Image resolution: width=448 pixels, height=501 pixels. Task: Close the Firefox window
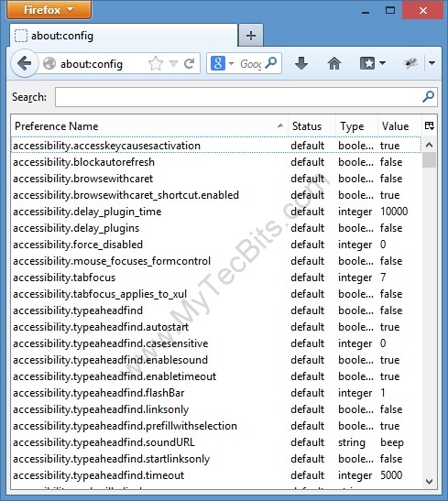click(x=423, y=10)
